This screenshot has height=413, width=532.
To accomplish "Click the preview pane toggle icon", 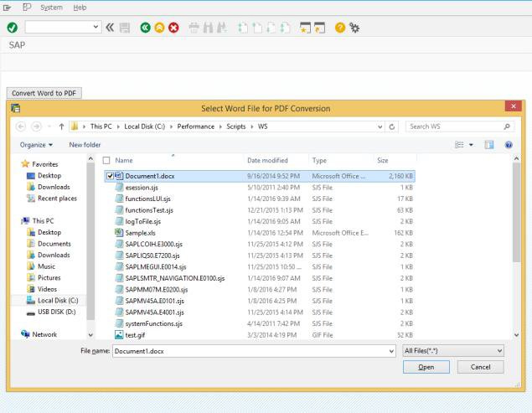I will [489, 145].
